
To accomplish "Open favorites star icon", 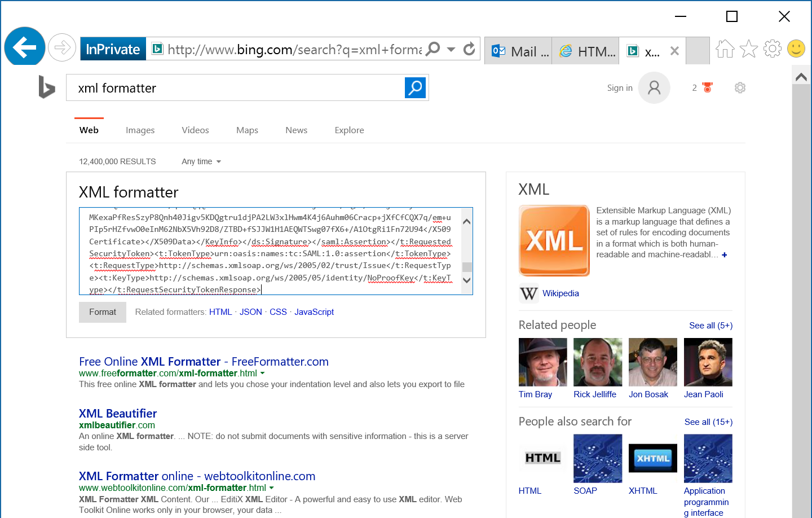I will pos(749,49).
